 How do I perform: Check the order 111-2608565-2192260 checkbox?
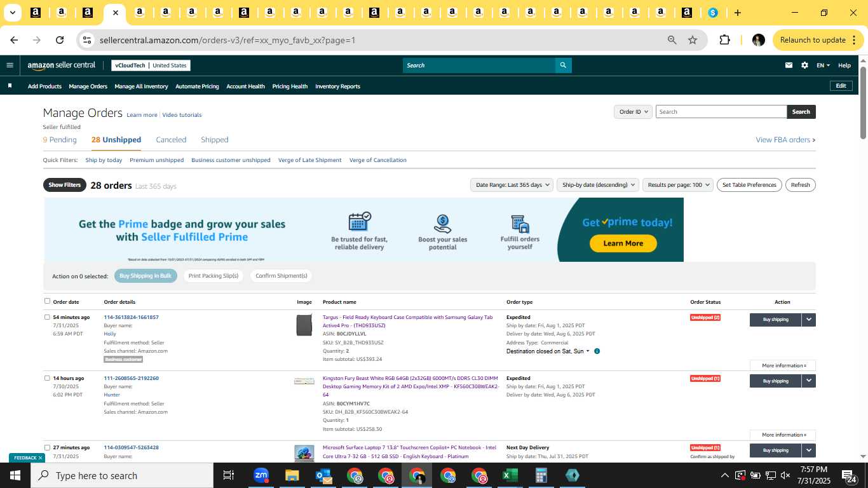point(47,377)
